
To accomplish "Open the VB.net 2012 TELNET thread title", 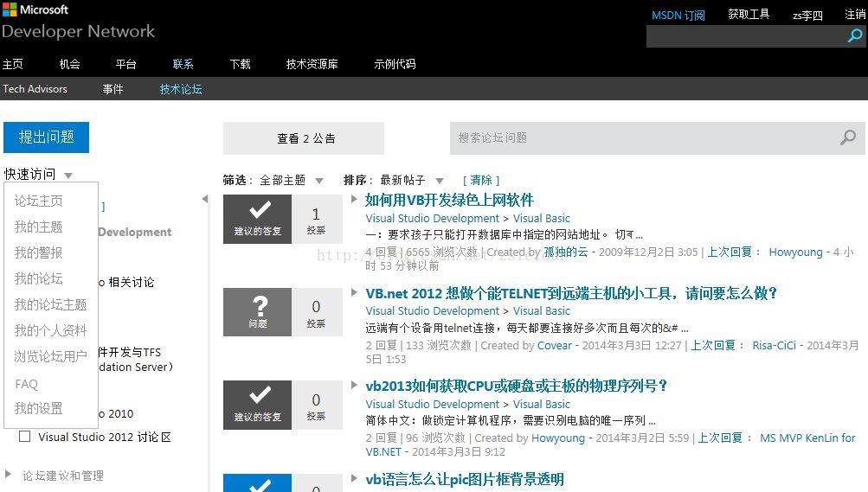I will pos(571,293).
